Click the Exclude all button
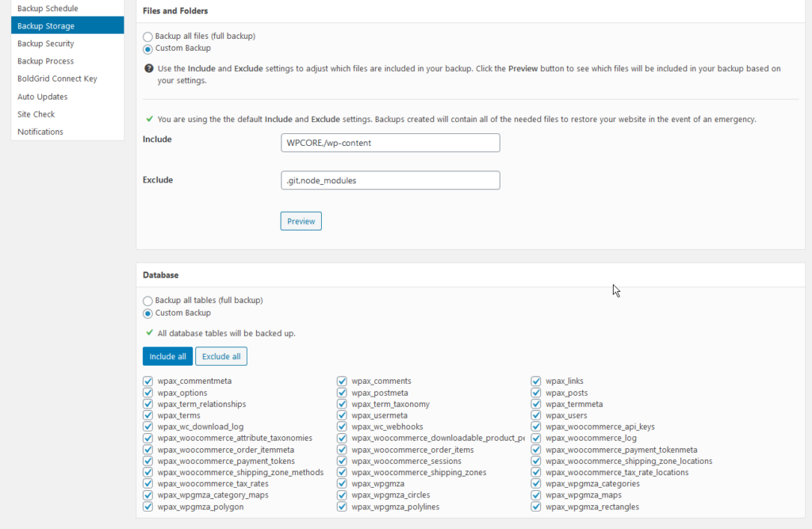 coord(221,357)
